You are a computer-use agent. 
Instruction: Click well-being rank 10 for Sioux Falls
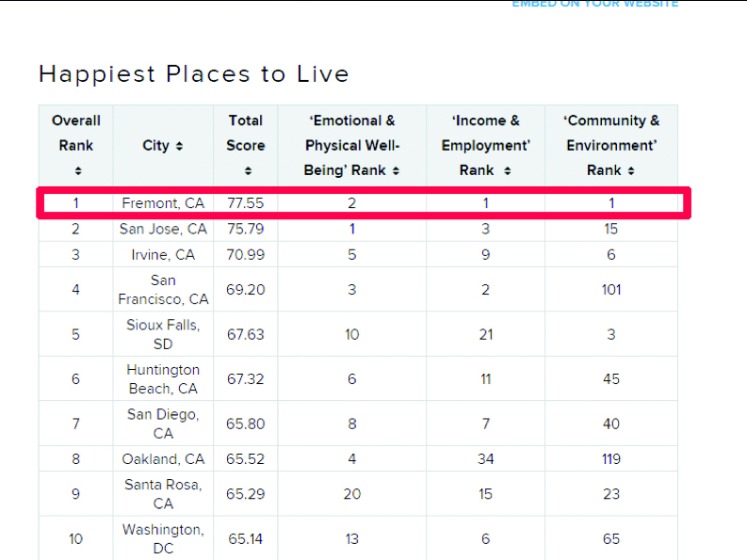[352, 334]
